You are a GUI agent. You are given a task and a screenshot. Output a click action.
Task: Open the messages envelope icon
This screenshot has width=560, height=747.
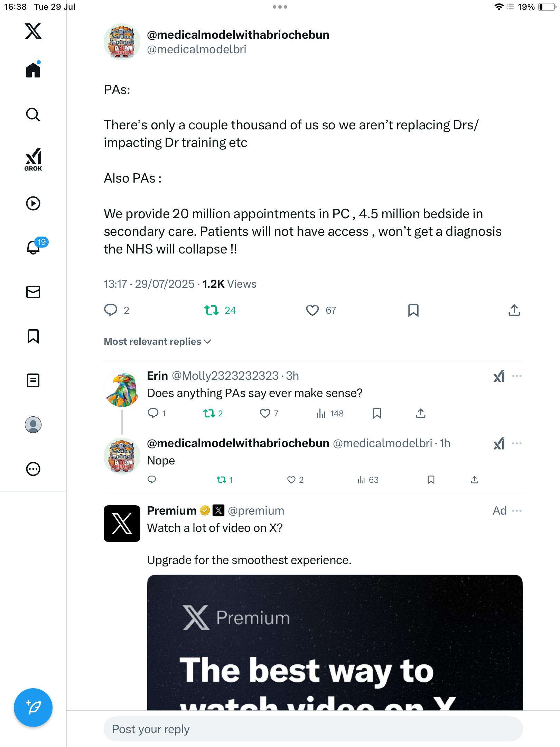click(x=33, y=292)
